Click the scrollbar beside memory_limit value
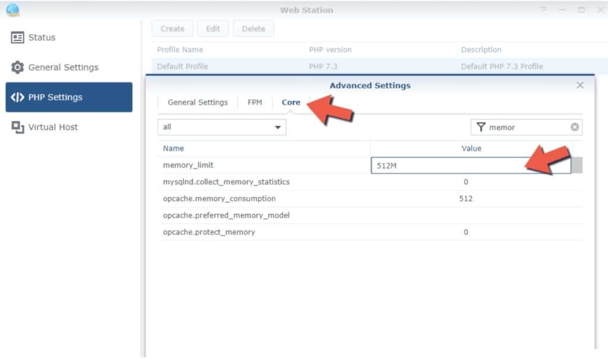The image size is (608, 364). click(x=577, y=165)
